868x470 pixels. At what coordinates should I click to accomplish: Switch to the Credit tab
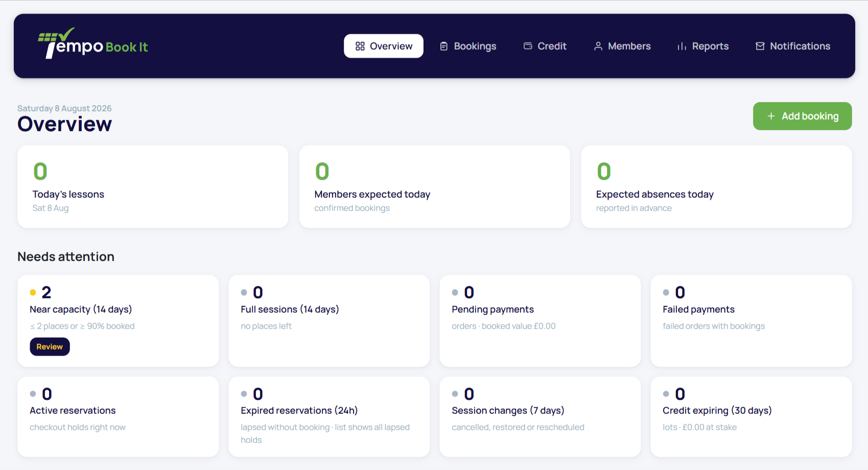click(545, 46)
